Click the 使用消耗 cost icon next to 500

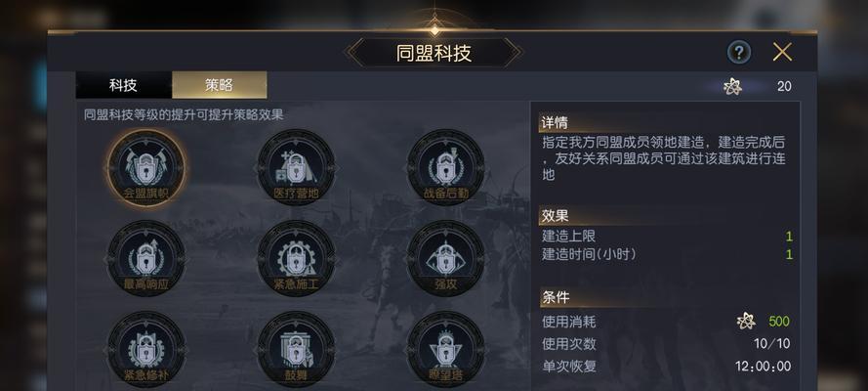(746, 322)
